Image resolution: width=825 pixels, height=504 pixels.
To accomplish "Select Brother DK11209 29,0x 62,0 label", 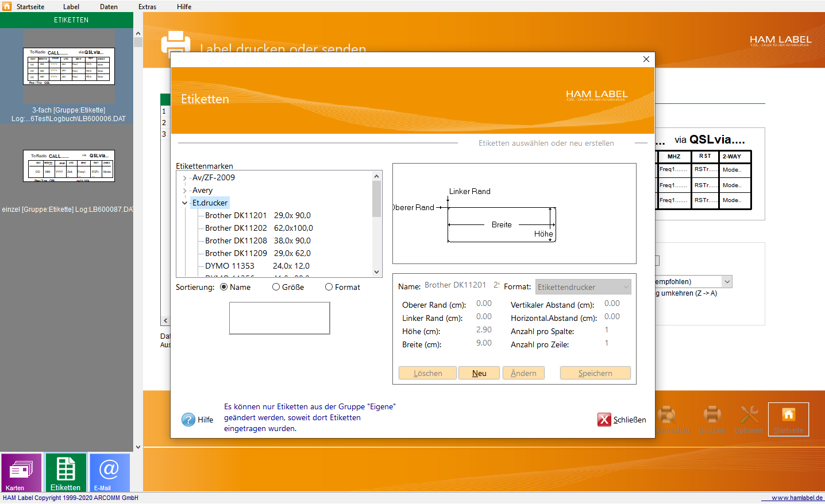I will coord(258,253).
